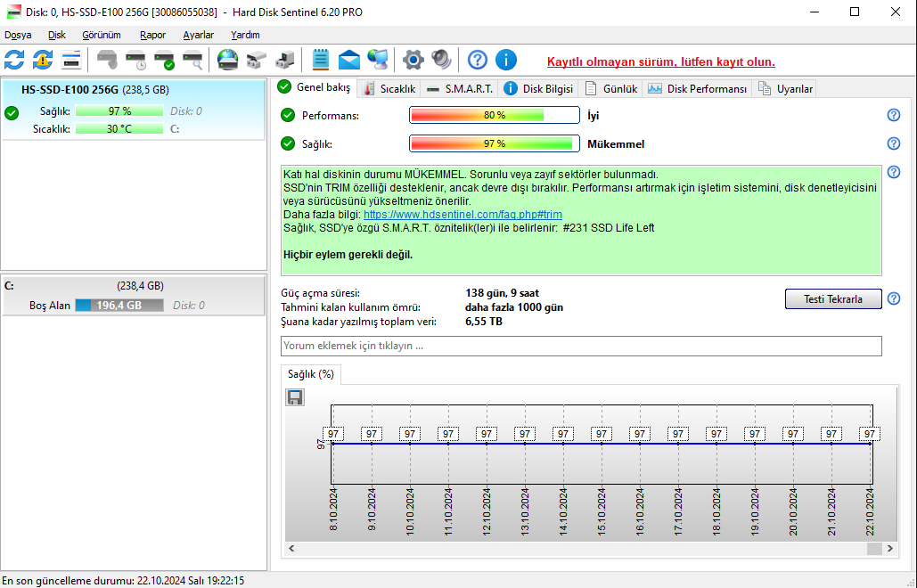Click the blue refresh arrows toolbar icon

point(15,60)
